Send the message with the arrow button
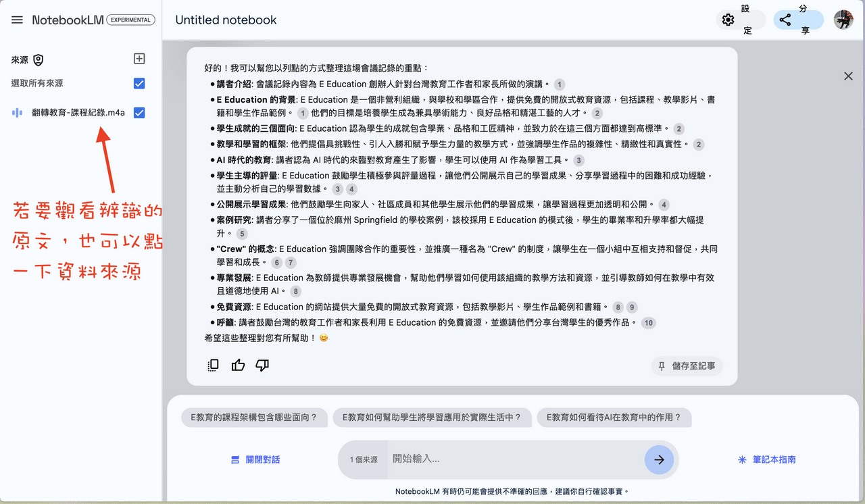This screenshot has height=504, width=865. pyautogui.click(x=659, y=459)
